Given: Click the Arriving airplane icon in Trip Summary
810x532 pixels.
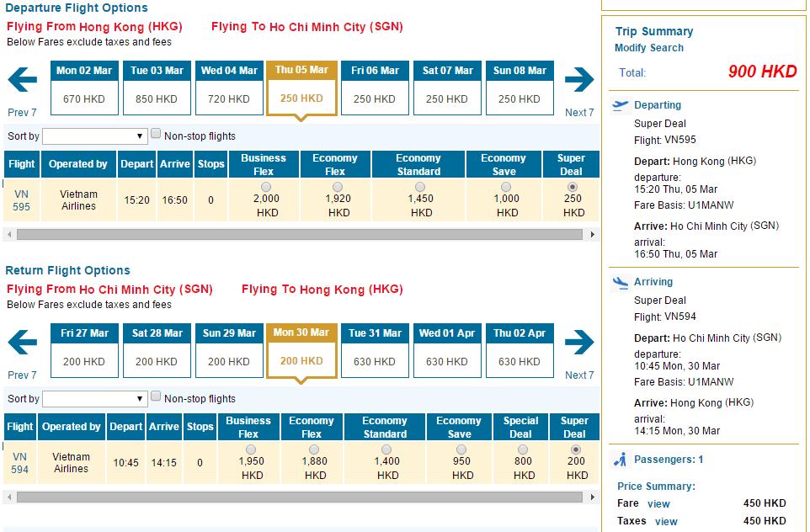Looking at the screenshot, I should click(621, 282).
